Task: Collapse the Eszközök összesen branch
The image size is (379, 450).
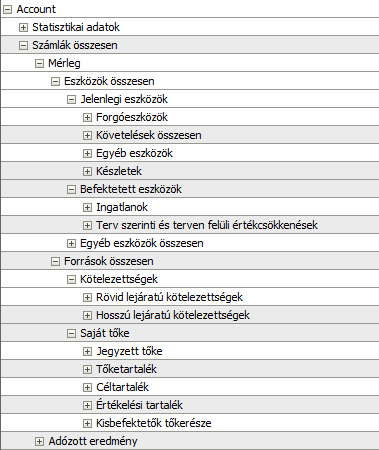Action: [x=55, y=81]
